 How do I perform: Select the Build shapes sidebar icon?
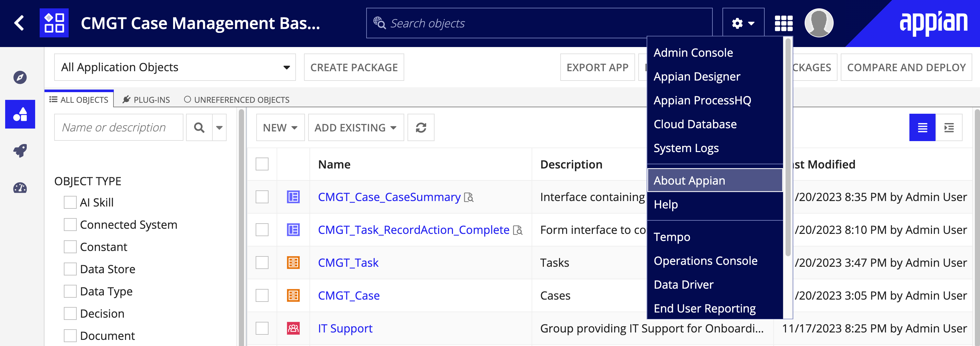click(x=20, y=114)
